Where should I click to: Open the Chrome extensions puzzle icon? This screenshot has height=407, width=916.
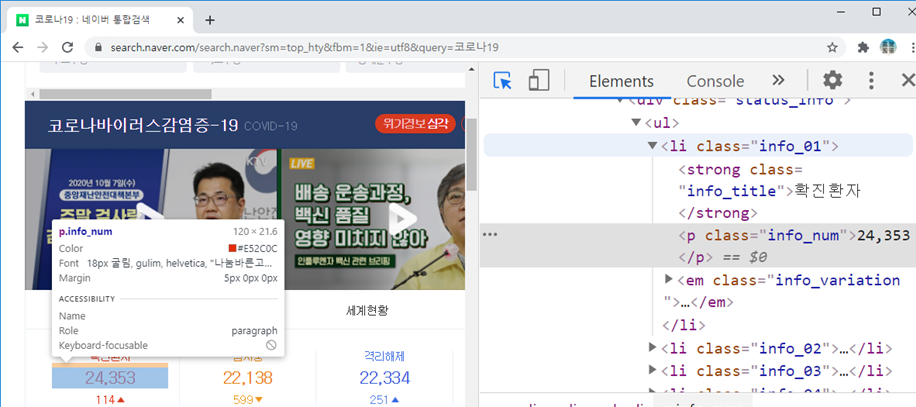coord(863,47)
